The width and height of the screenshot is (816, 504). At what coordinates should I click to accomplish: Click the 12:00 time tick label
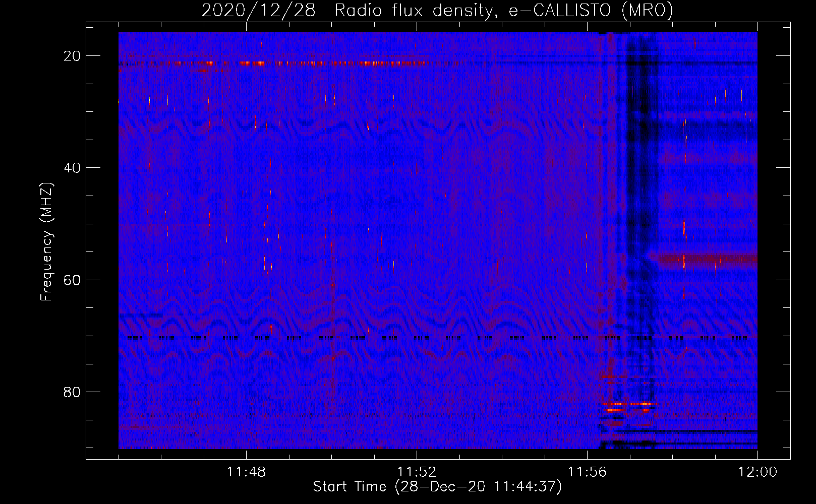click(x=757, y=472)
